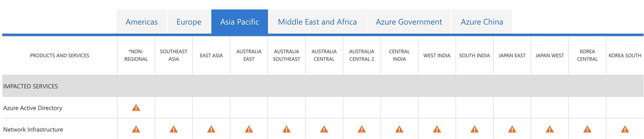The image size is (644, 139).
Task: Click Network Infrastructure Australia East warning icon
Action: [x=249, y=129]
